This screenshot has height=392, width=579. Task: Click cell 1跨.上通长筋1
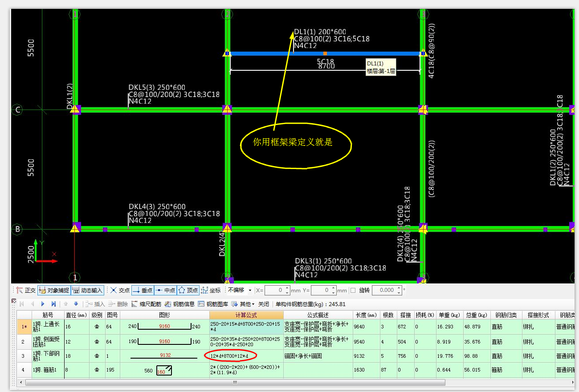pyautogui.click(x=48, y=327)
